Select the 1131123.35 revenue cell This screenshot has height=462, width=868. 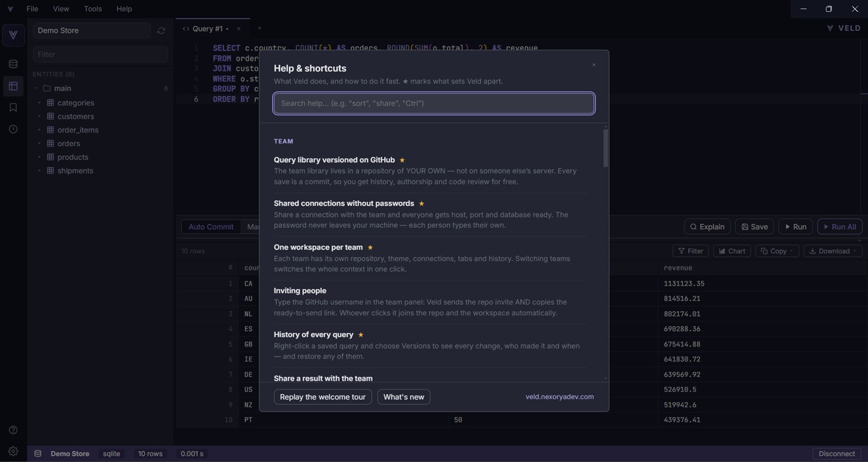[x=684, y=284]
